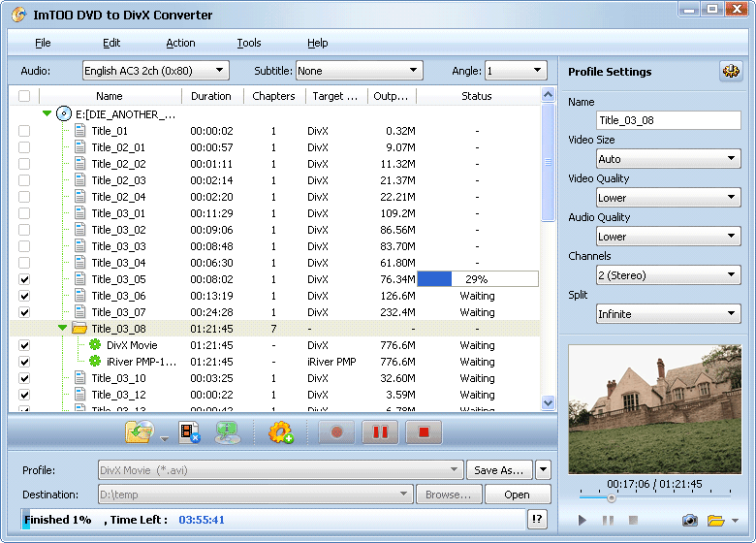The height and width of the screenshot is (543, 756).
Task: Click the Save As... button
Action: coord(499,469)
